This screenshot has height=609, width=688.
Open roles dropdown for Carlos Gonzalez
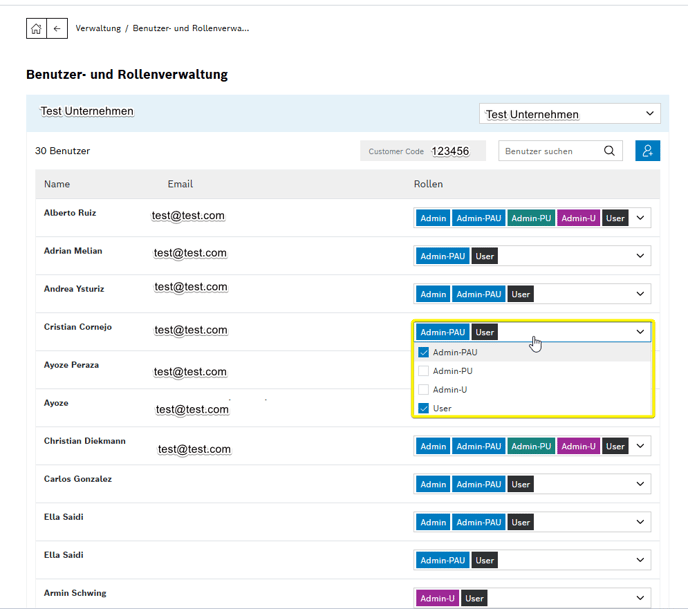tap(641, 484)
